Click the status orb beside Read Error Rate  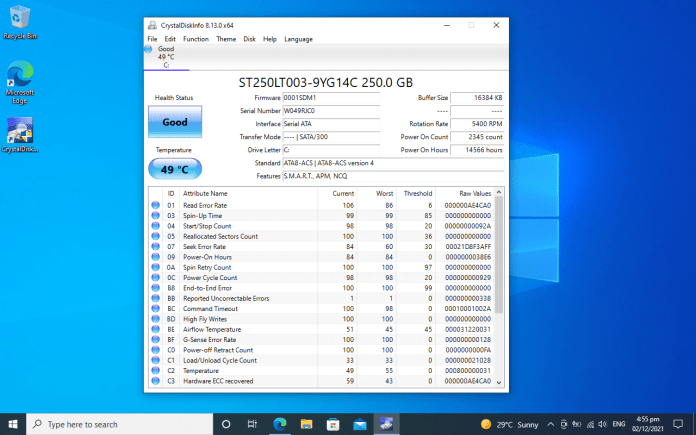coord(155,205)
